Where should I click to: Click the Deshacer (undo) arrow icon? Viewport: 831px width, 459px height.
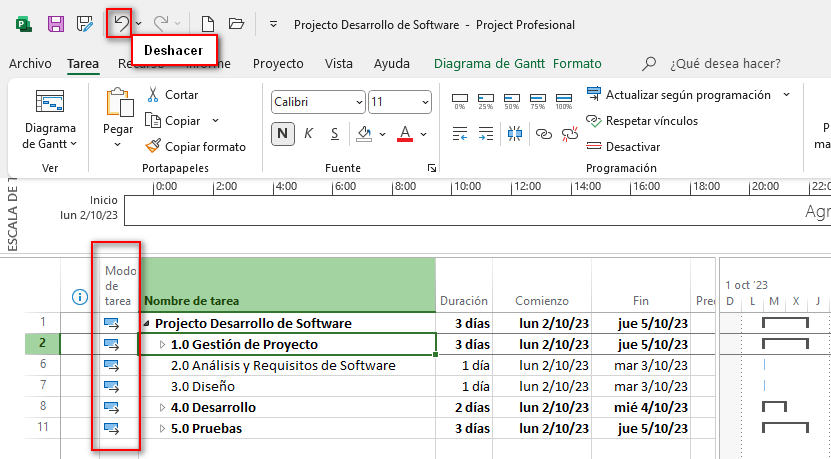(x=121, y=22)
